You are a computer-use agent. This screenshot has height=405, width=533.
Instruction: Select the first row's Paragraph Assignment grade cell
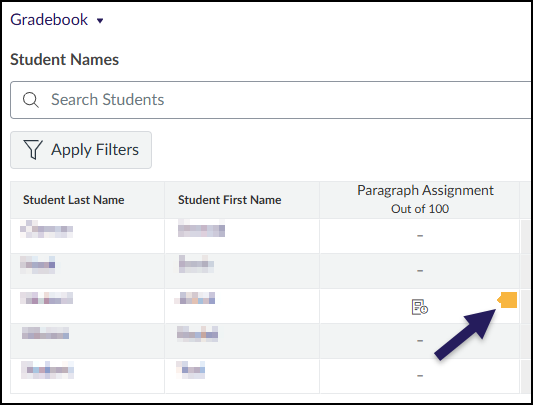click(419, 236)
